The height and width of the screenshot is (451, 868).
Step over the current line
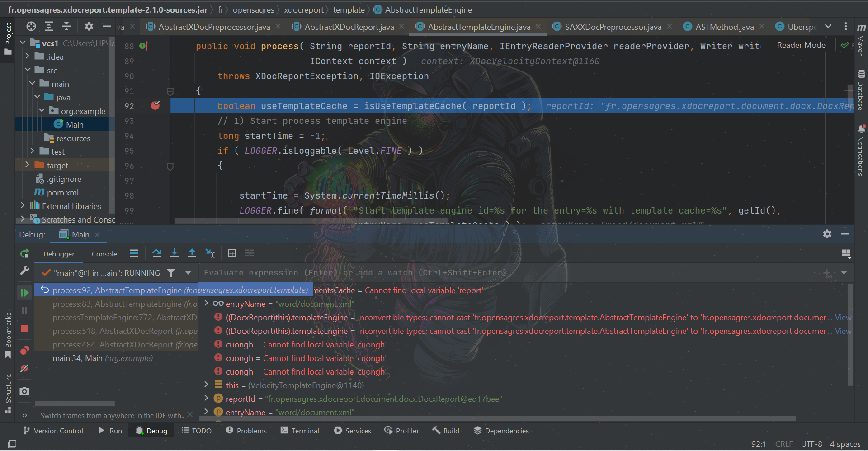[x=157, y=253]
